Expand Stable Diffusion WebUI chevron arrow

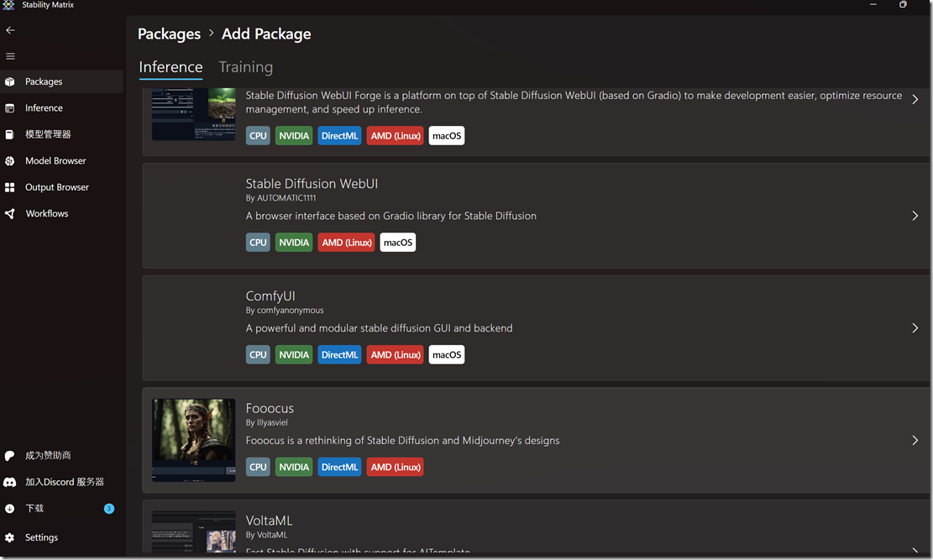click(915, 216)
